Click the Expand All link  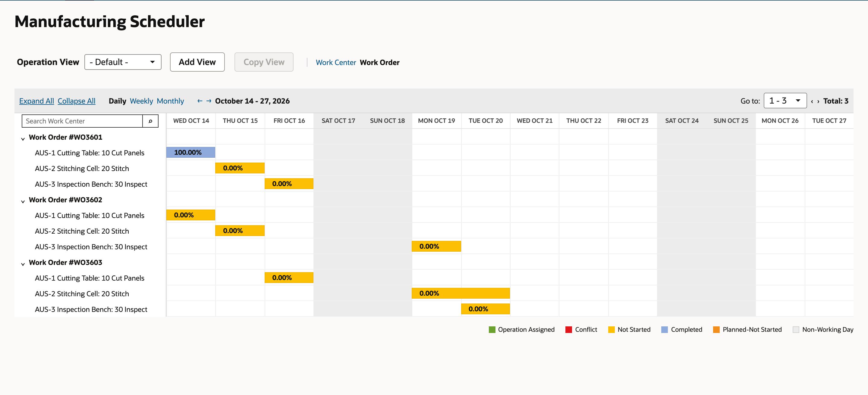36,101
